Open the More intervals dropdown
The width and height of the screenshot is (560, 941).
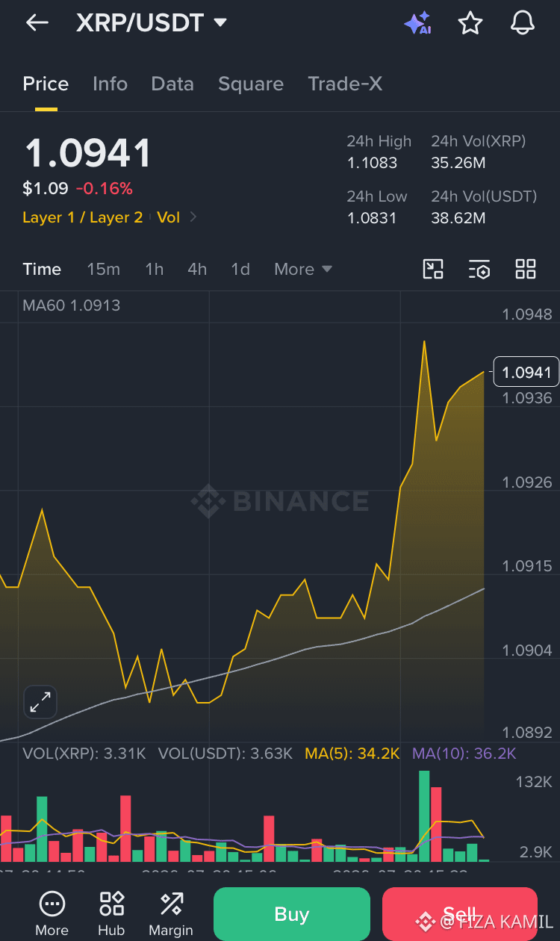coord(302,269)
